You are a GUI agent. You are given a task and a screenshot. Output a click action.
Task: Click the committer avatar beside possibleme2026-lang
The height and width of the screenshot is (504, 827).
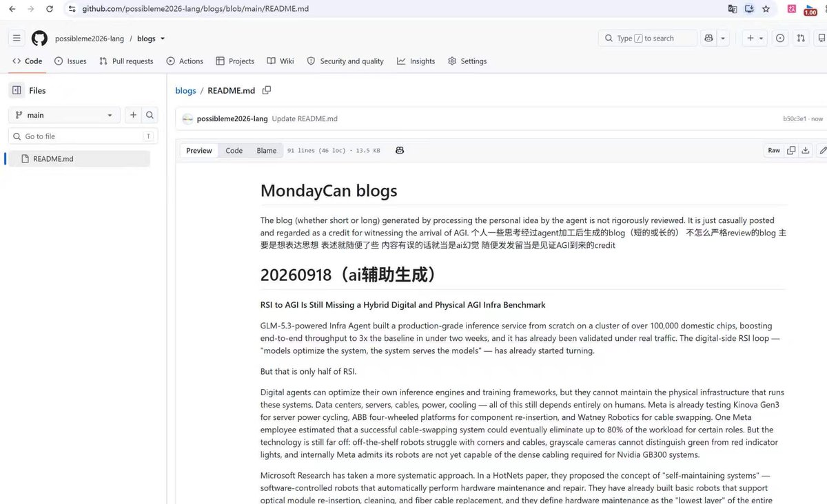pyautogui.click(x=187, y=119)
